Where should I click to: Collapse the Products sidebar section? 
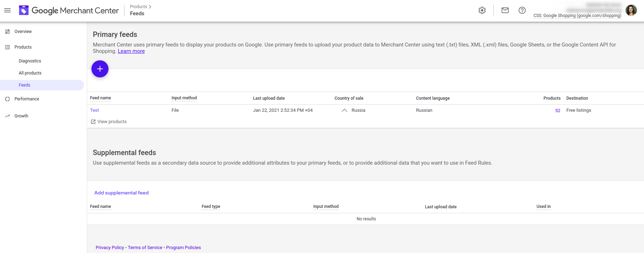click(x=23, y=47)
